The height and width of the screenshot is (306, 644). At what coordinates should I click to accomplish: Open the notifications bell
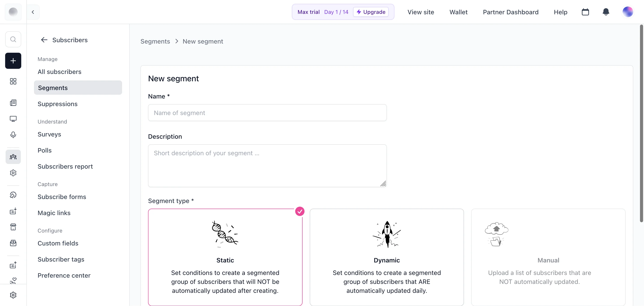click(606, 12)
